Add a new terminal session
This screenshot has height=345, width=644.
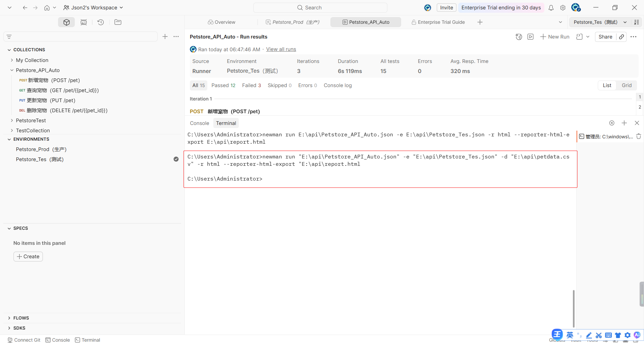[624, 123]
